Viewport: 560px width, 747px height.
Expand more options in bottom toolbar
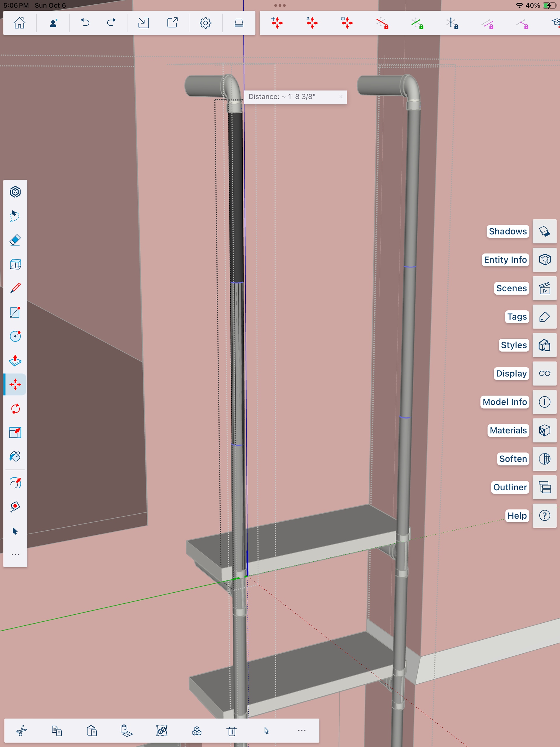(302, 730)
